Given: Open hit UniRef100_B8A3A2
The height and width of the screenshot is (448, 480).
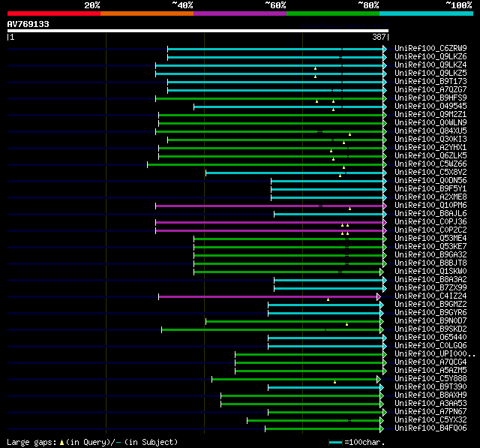Looking at the screenshot, I should [x=430, y=280].
